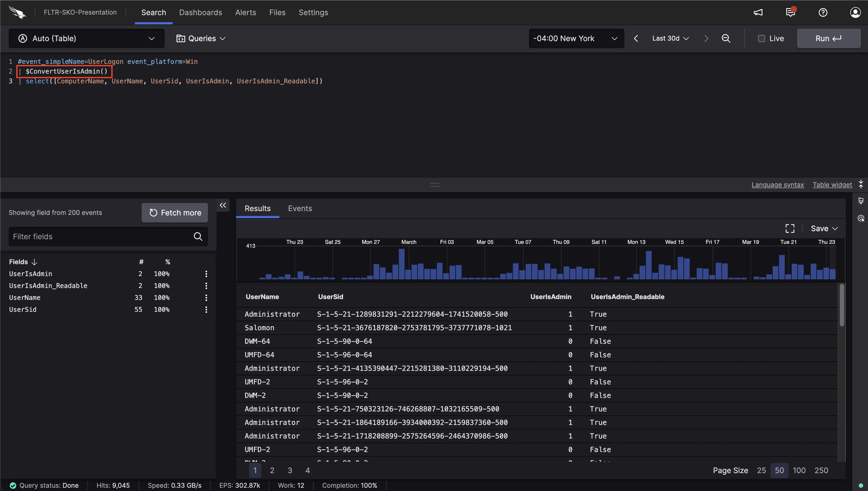Screen dimensions: 868x491
Task: Open the Files tab
Action: coord(277,12)
